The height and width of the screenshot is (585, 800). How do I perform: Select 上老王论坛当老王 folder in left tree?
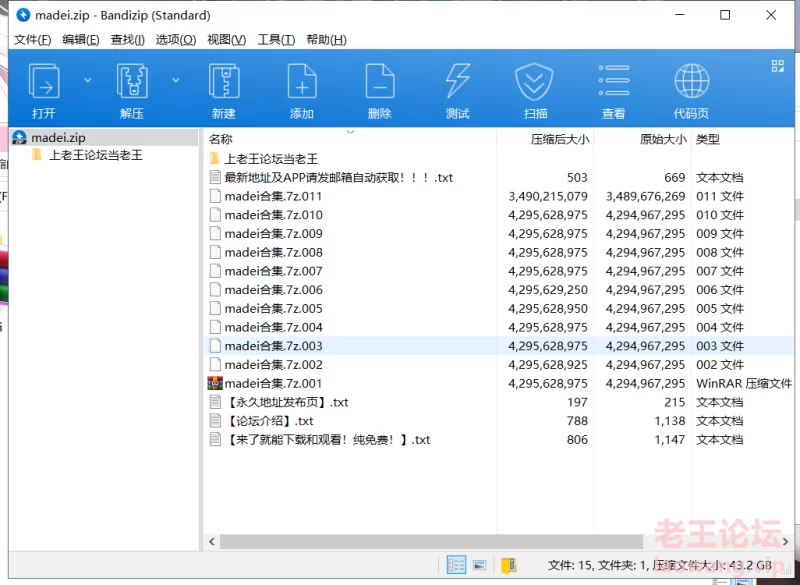click(95, 155)
